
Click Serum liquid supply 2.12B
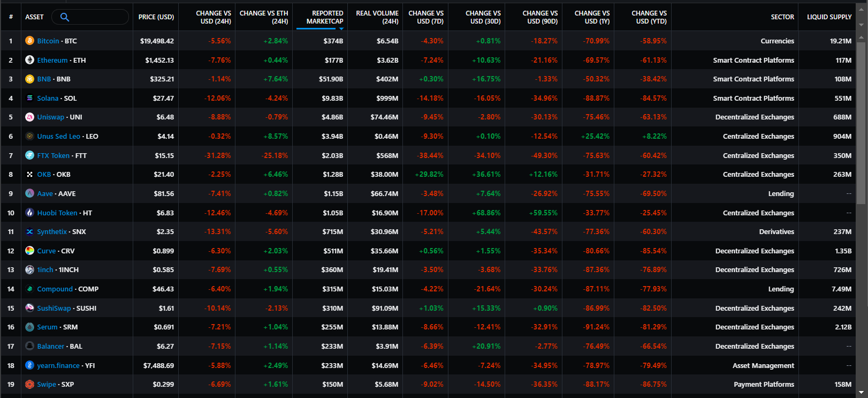pyautogui.click(x=843, y=327)
